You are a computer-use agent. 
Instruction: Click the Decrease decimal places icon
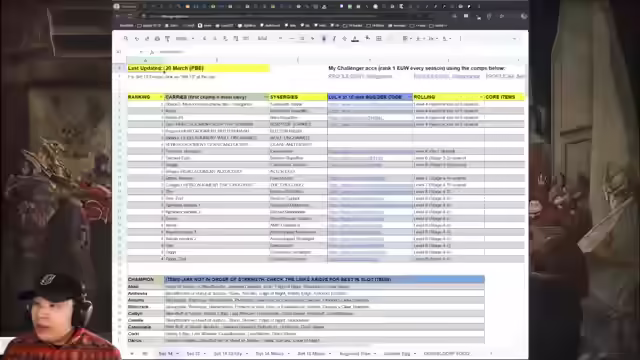[225, 38]
